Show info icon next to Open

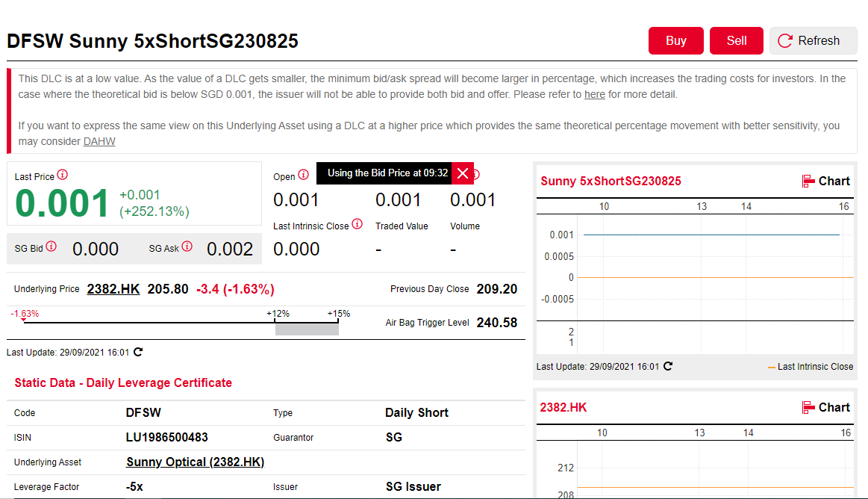pos(303,175)
